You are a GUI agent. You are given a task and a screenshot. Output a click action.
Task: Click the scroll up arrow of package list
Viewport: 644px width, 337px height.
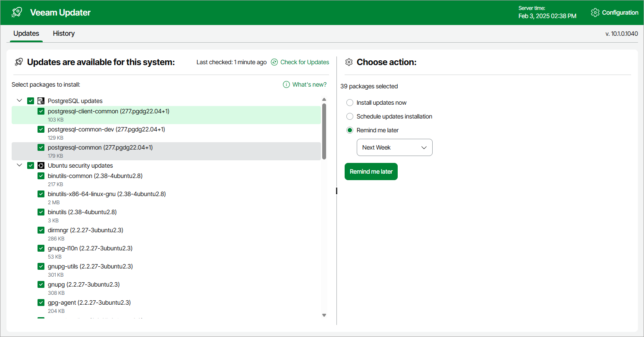tap(324, 100)
